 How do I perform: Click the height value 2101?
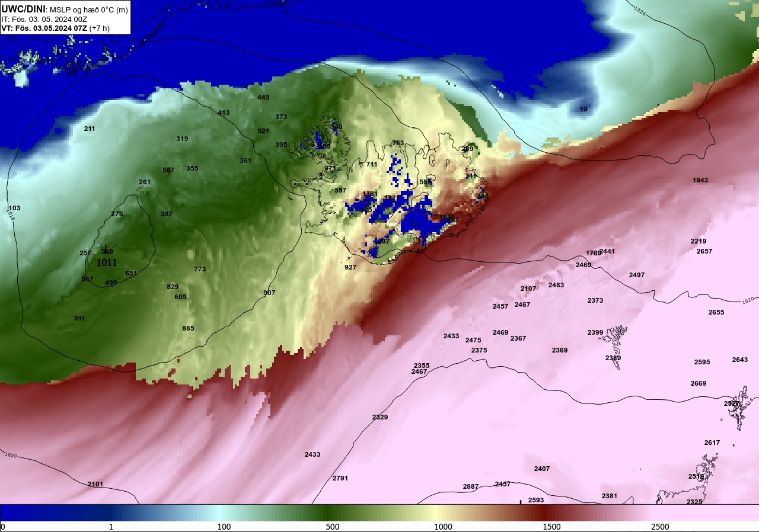(x=95, y=484)
